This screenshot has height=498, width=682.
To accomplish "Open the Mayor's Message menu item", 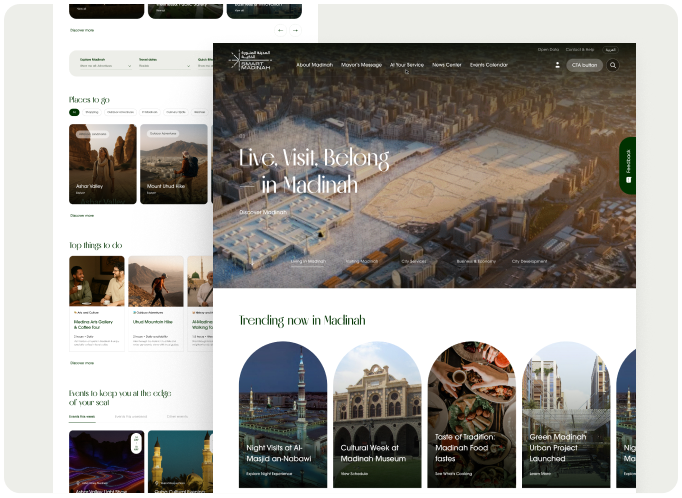I will (361, 65).
